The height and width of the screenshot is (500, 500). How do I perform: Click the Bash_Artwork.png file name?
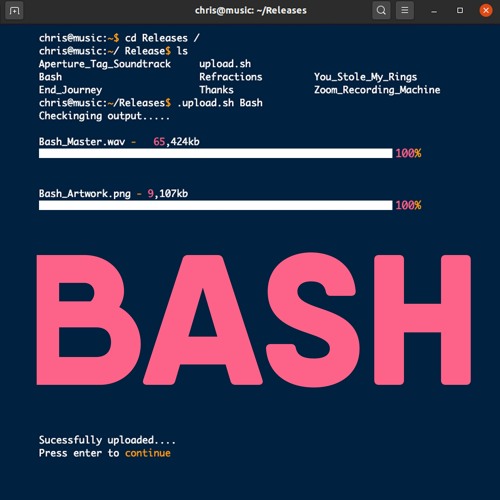click(x=85, y=194)
